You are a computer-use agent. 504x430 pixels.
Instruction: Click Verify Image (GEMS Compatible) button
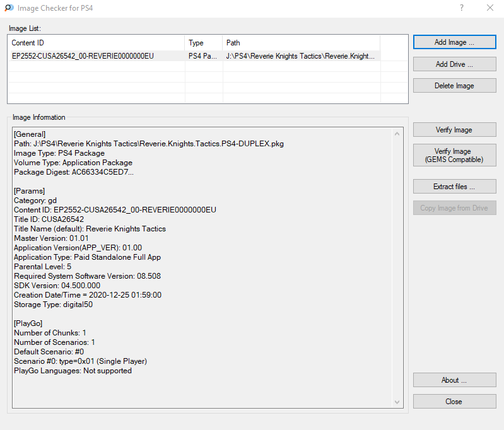click(455, 155)
